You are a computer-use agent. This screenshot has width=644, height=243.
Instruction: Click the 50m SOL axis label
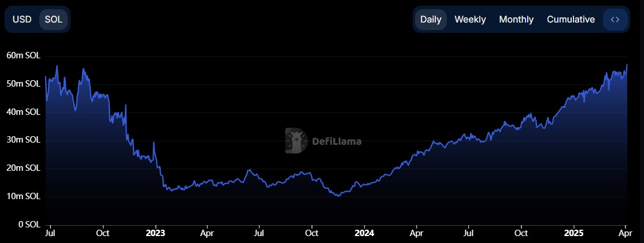[24, 84]
